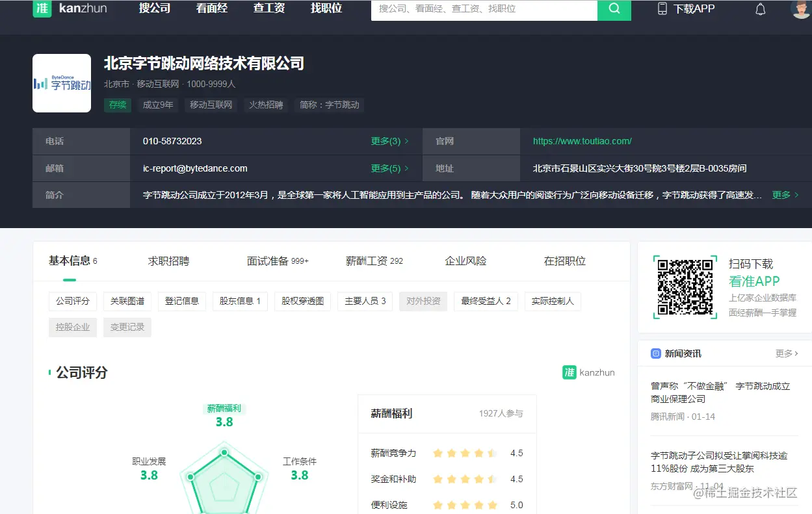Click the green search magnifier button
This screenshot has height=514, width=812.
coord(614,9)
